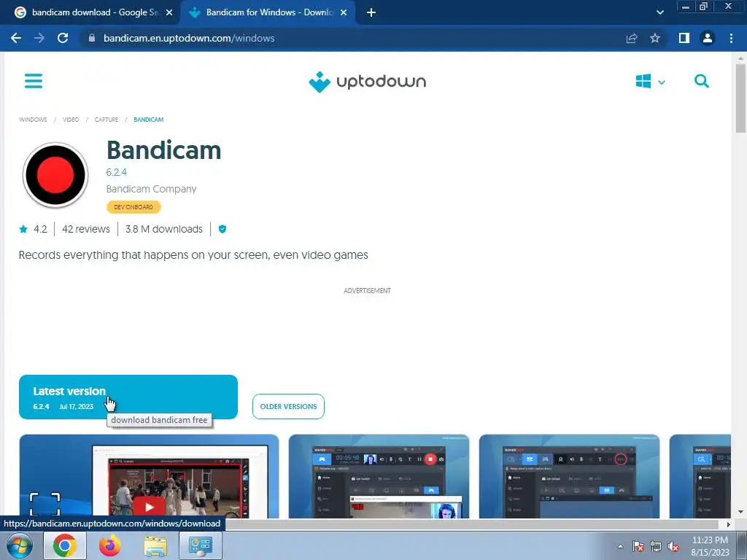Share this page icon
Image resolution: width=747 pixels, height=560 pixels.
[x=632, y=38]
